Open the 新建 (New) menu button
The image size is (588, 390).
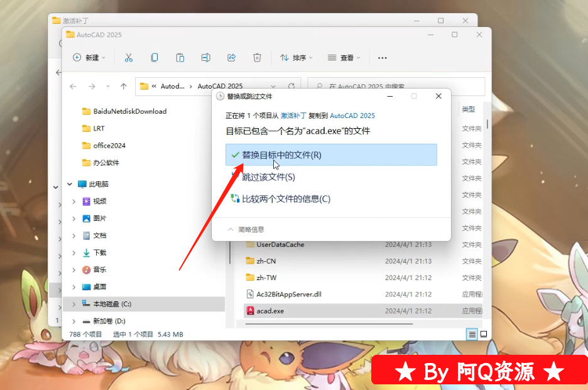click(x=89, y=57)
